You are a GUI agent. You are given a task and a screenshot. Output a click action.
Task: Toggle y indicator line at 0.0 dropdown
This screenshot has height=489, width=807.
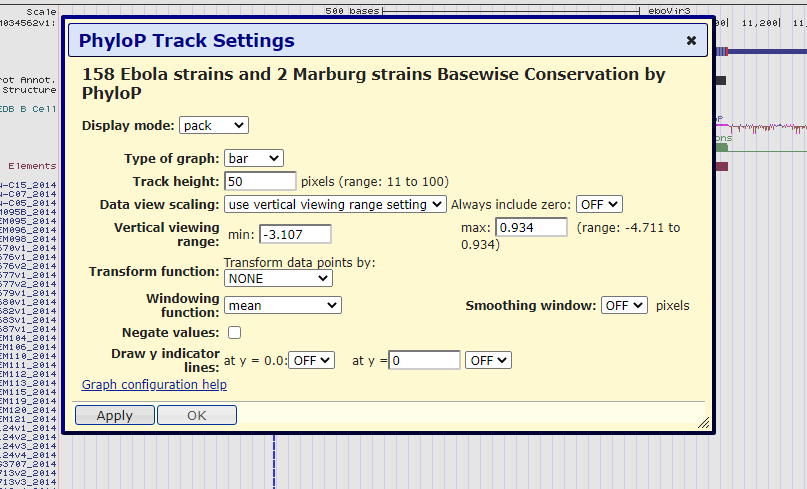click(313, 360)
